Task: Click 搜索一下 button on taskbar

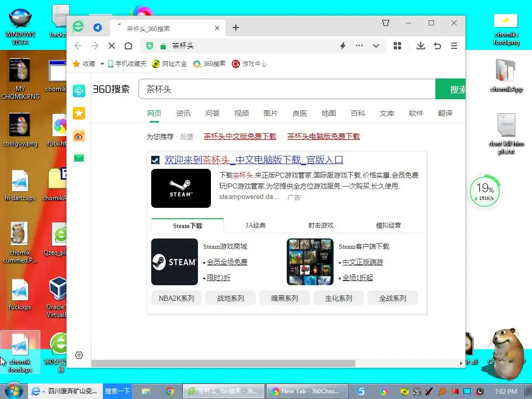Action: 117,391
